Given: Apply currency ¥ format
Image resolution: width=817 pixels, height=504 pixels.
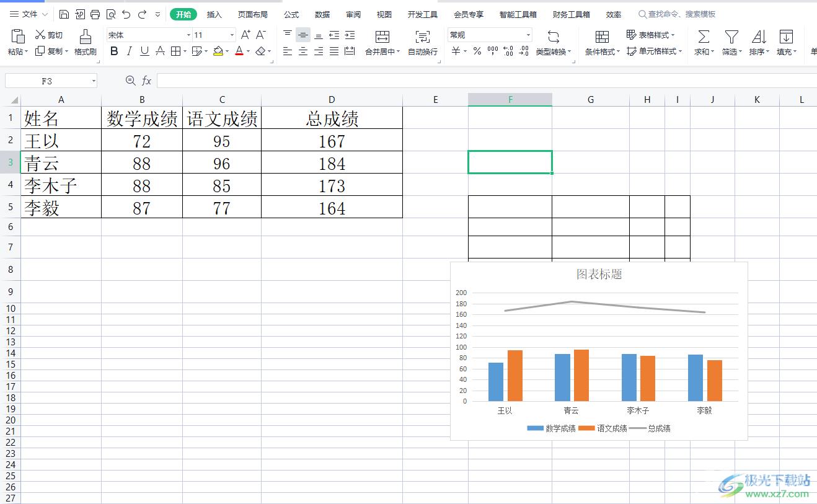Looking at the screenshot, I should tap(456, 51).
